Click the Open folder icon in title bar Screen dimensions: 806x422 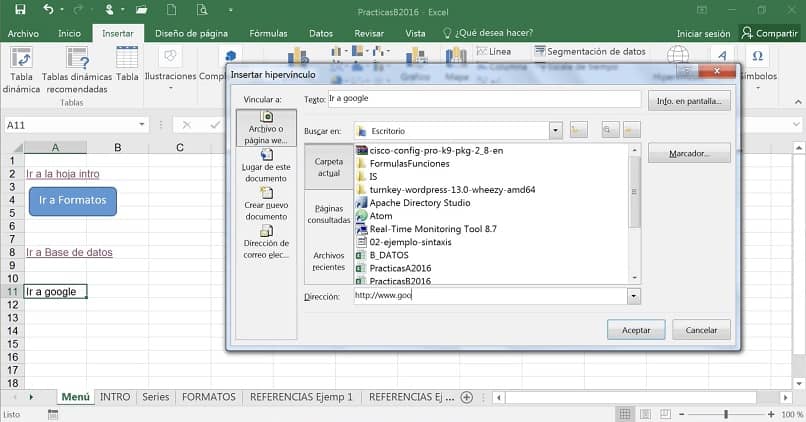coord(141,10)
